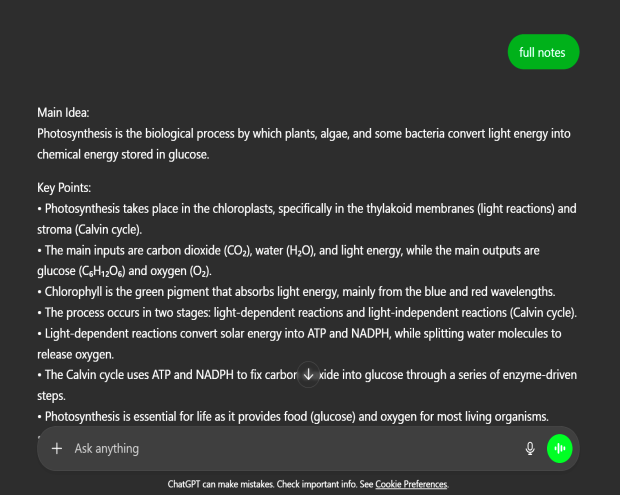Click the essential for life bullet
This screenshot has height=495, width=620.
293,417
